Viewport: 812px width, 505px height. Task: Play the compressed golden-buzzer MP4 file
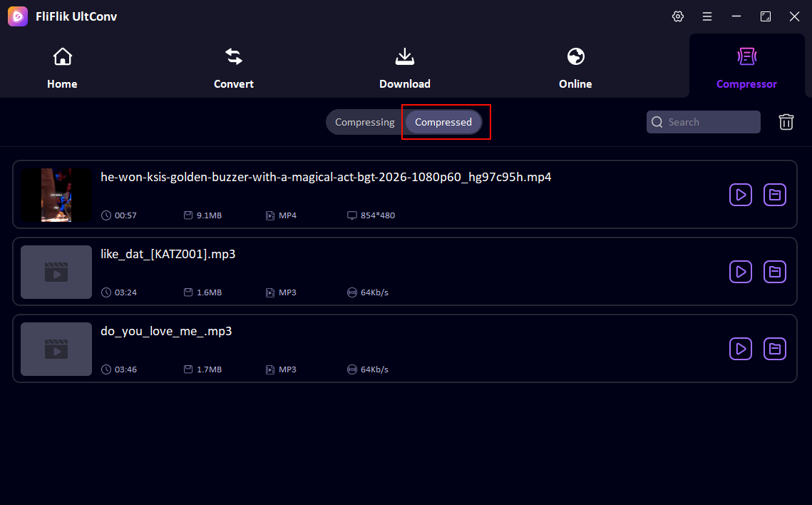(x=740, y=194)
